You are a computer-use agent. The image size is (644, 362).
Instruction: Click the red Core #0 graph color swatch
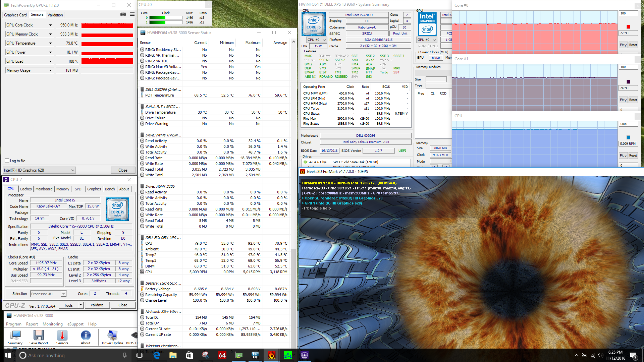(x=628, y=27)
